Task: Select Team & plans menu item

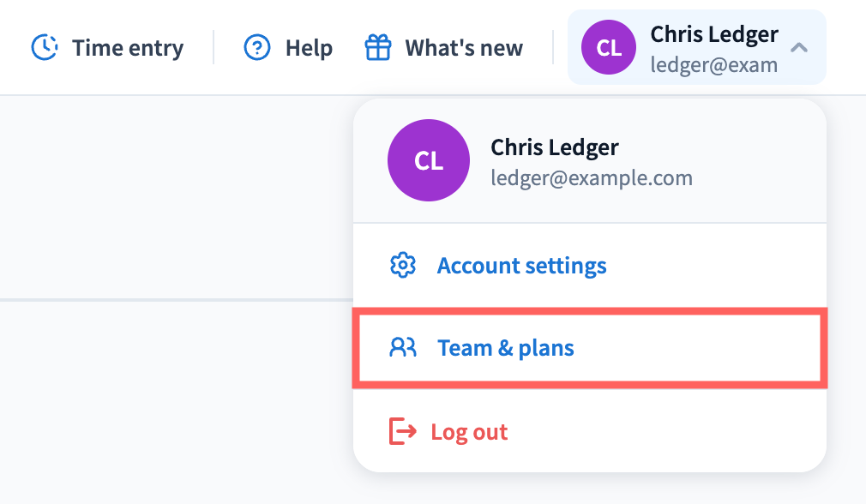Action: click(x=505, y=348)
